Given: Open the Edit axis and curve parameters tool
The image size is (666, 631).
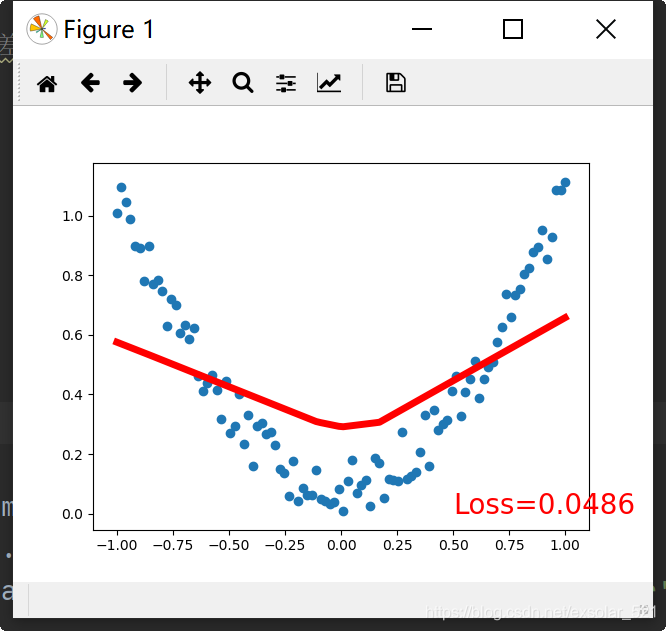Looking at the screenshot, I should 329,82.
